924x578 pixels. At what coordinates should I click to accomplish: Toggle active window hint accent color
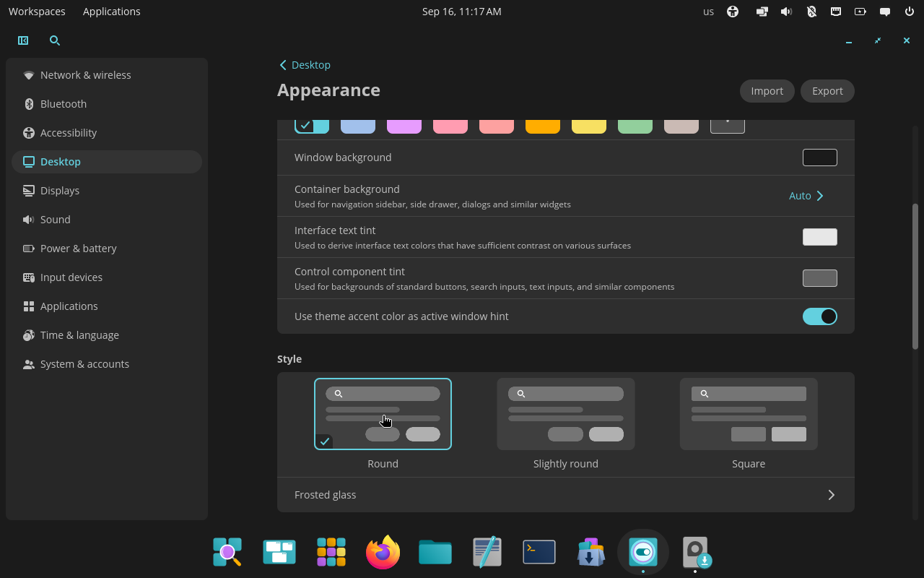click(820, 316)
